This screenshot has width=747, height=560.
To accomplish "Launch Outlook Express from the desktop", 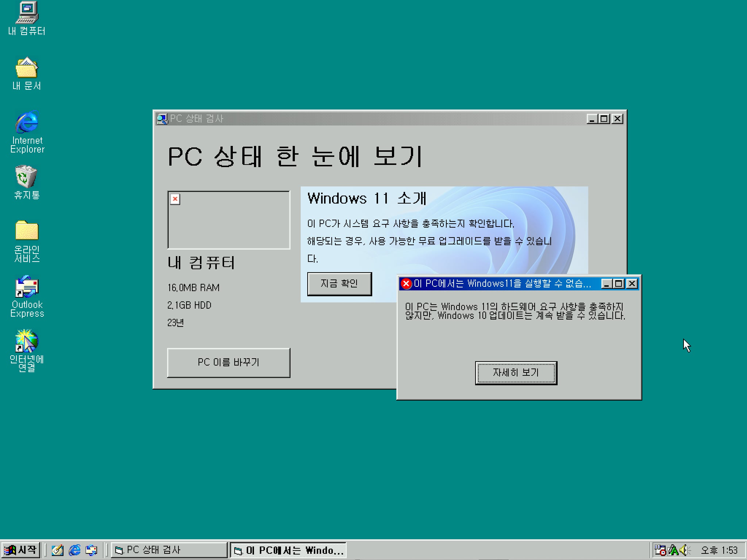I will [x=27, y=296].
